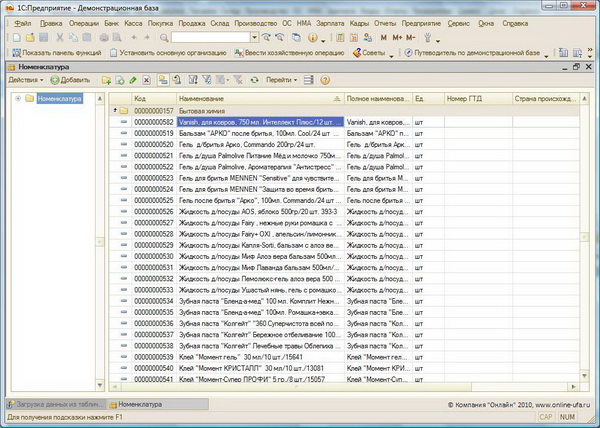Viewport: 600px width, 428px height.
Task: Click the Redo arrow icon
Action: 147,37
